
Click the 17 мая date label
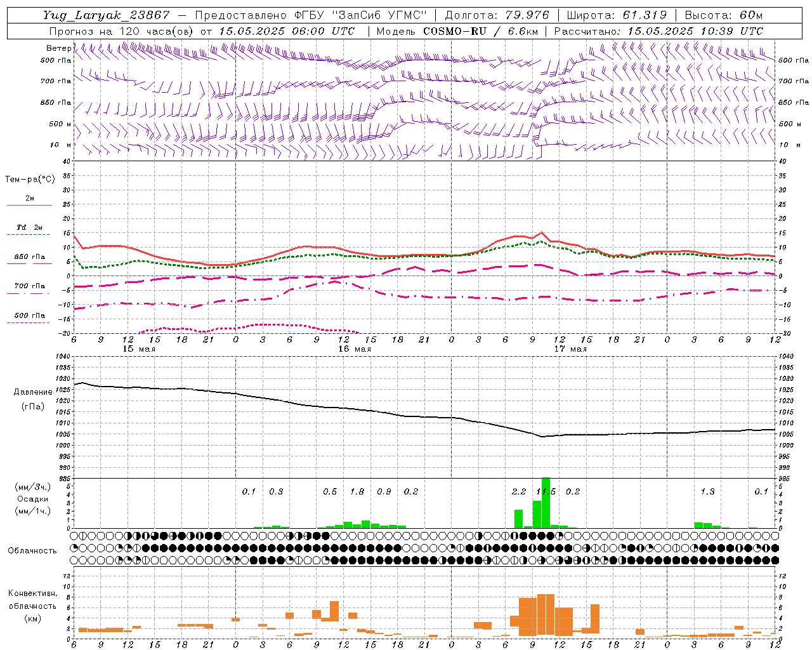click(570, 348)
